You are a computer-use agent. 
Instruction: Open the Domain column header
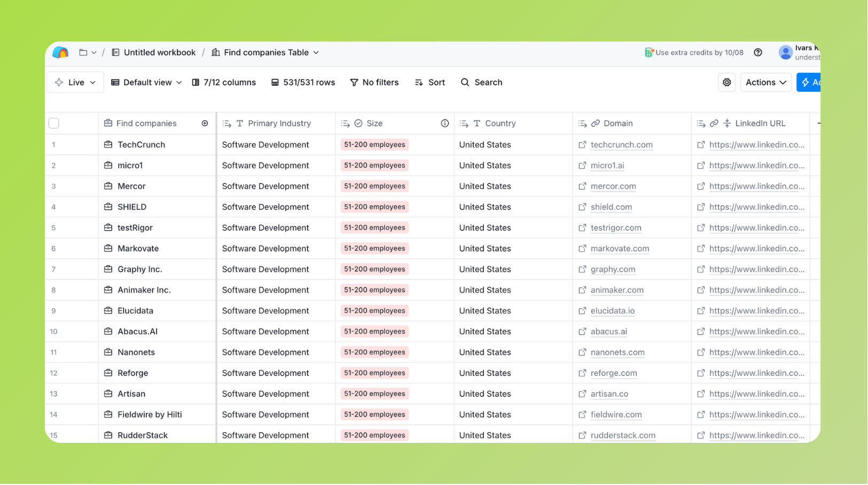632,123
